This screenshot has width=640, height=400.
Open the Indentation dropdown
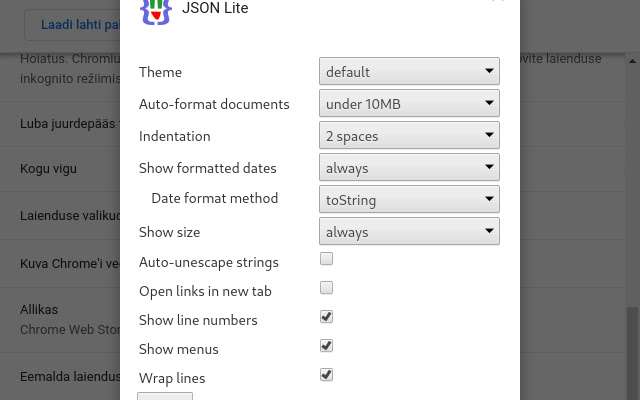tap(409, 136)
